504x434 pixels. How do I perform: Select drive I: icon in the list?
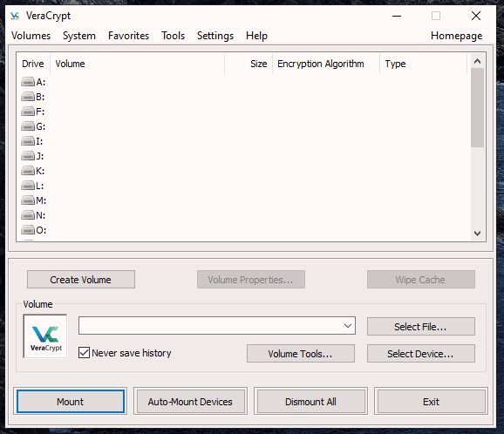pyautogui.click(x=28, y=141)
